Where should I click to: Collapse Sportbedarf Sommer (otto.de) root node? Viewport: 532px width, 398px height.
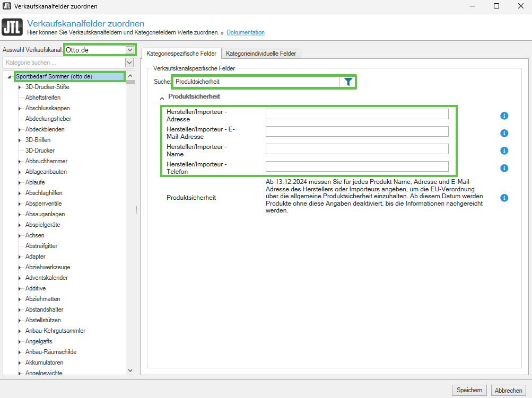point(10,77)
